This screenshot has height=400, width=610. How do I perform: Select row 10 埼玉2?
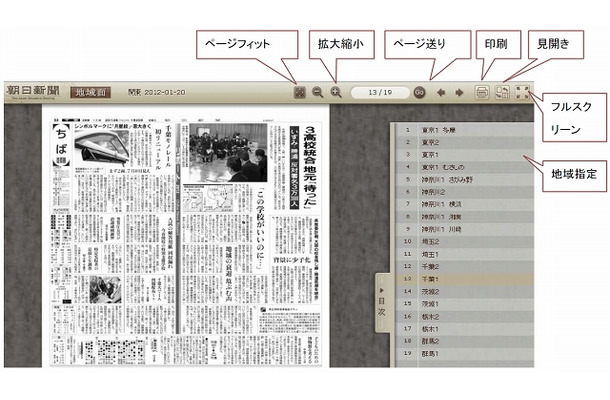tap(465, 242)
